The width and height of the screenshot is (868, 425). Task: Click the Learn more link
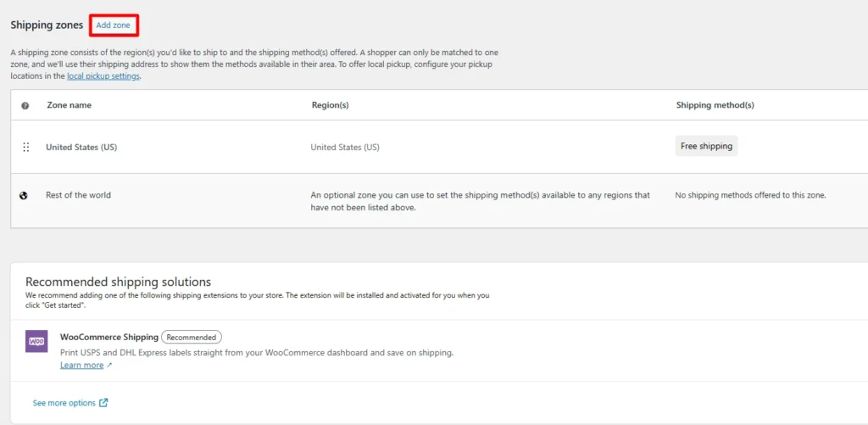82,365
